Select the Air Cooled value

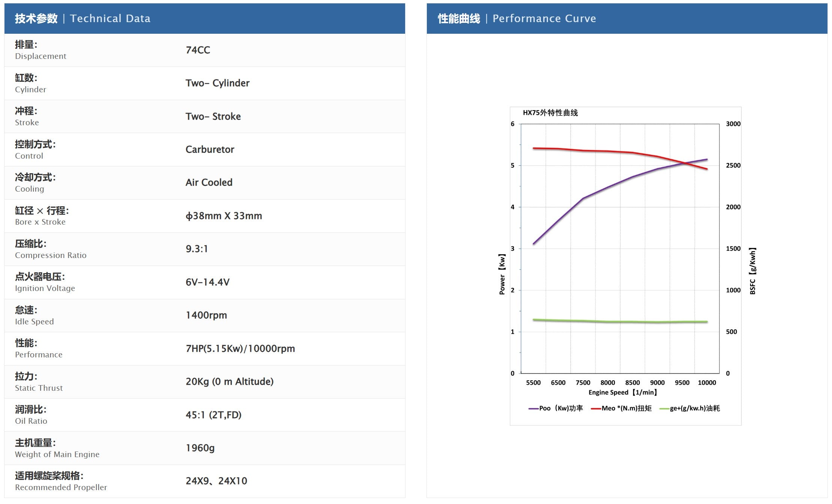pyautogui.click(x=209, y=182)
